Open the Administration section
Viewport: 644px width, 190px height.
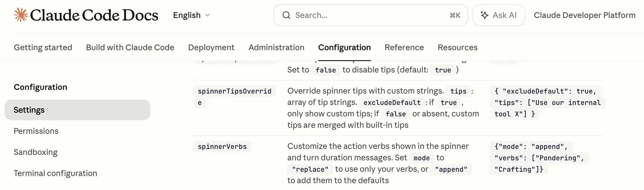(x=276, y=47)
